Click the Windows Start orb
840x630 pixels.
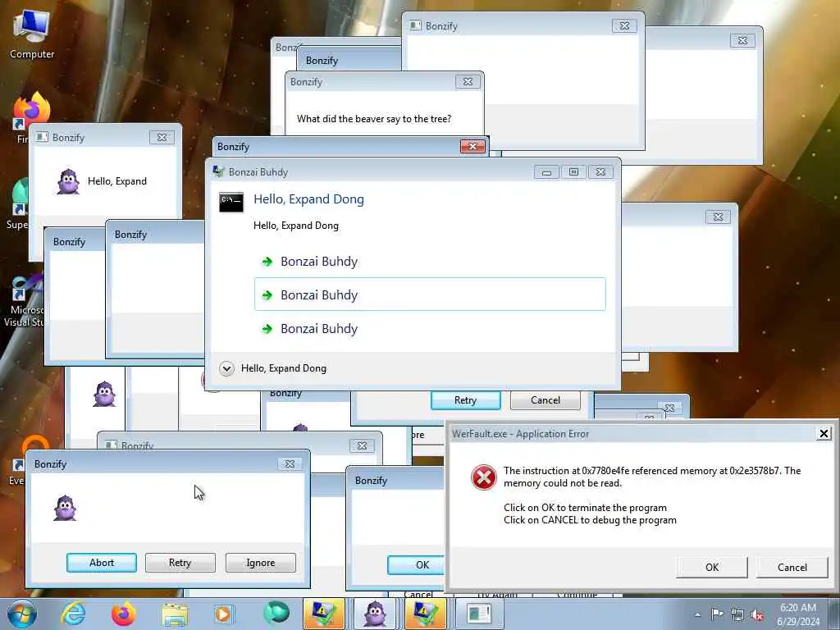tap(22, 614)
